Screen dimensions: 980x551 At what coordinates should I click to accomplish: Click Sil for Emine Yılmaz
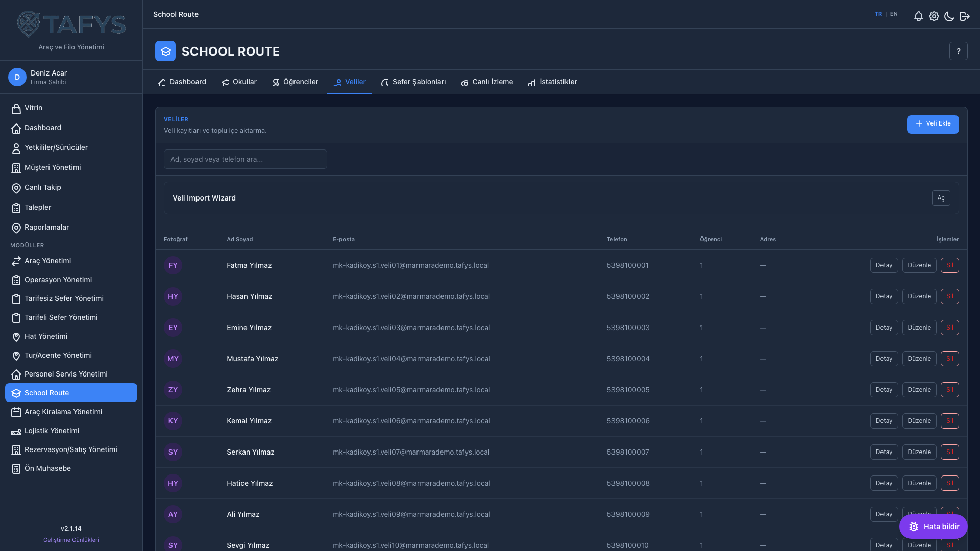point(949,328)
